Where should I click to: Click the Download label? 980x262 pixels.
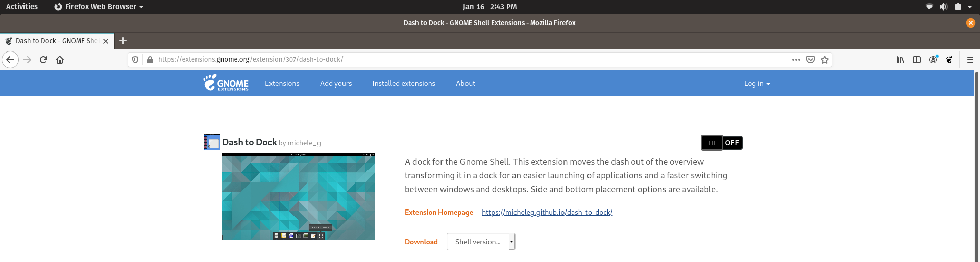point(421,242)
